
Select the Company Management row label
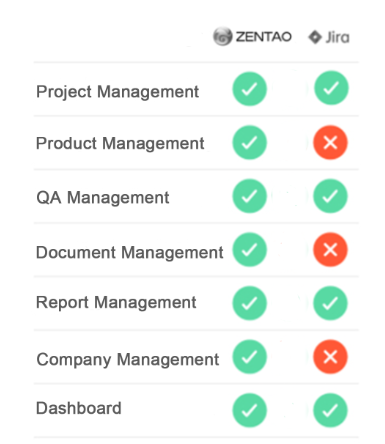tap(128, 360)
